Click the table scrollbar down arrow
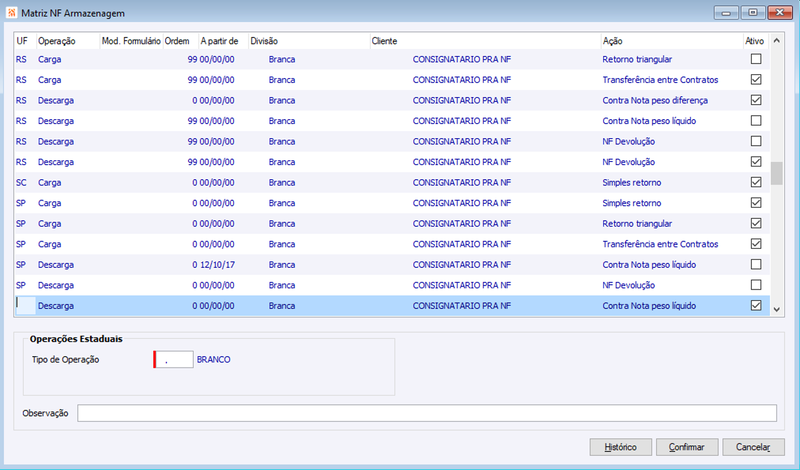Screen dimensions: 800x470 tap(777, 309)
